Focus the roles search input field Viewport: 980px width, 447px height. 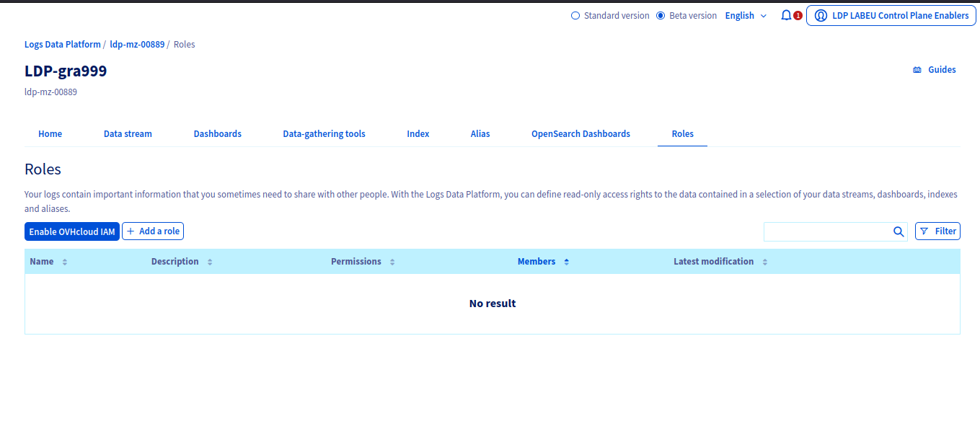pos(826,231)
